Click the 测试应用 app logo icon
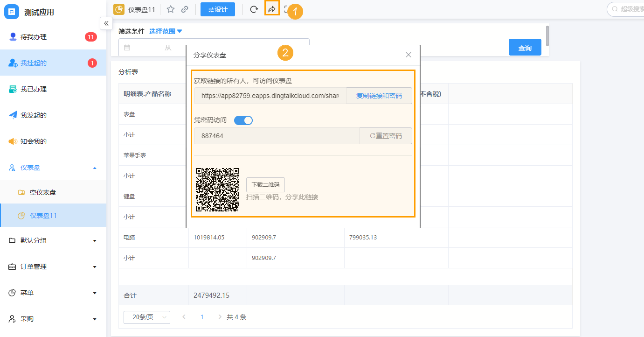This screenshot has height=337, width=644. tap(12, 12)
